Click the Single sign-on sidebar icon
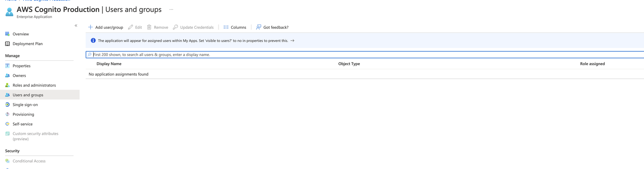Screen dimensions: 644x169 [x=7, y=105]
